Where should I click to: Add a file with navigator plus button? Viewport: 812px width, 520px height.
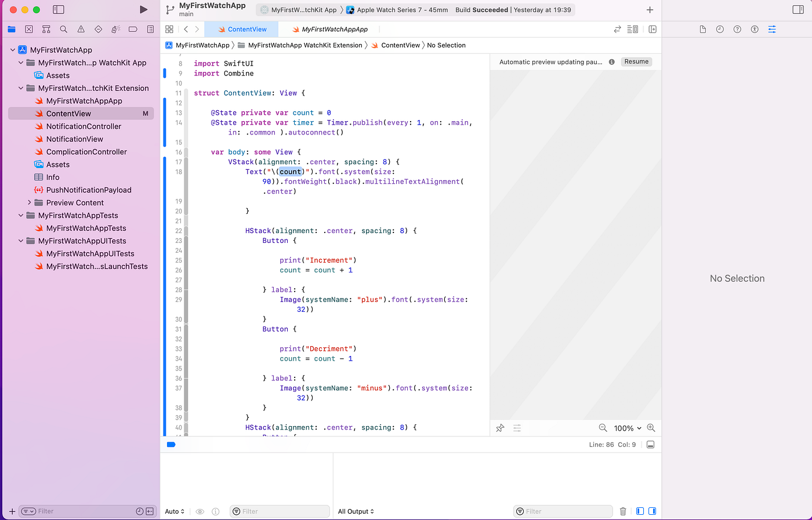[x=12, y=511]
